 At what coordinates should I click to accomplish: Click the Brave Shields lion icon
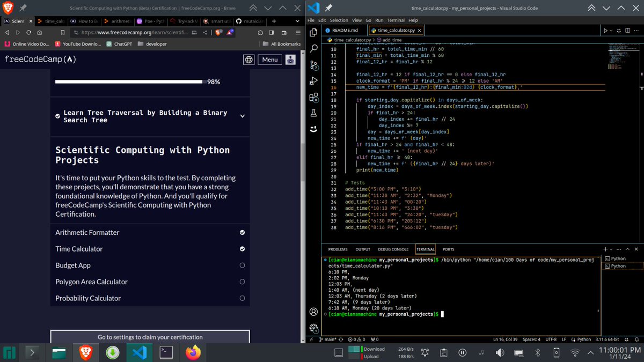pyautogui.click(x=218, y=33)
